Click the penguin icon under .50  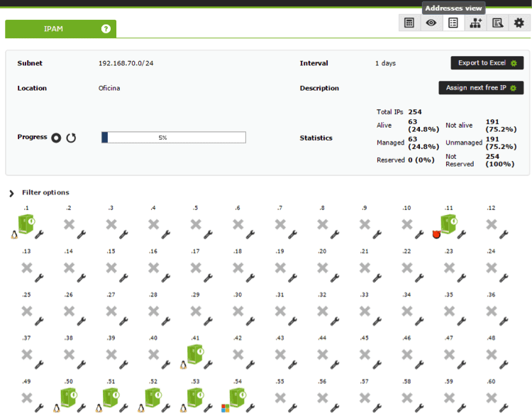click(57, 408)
